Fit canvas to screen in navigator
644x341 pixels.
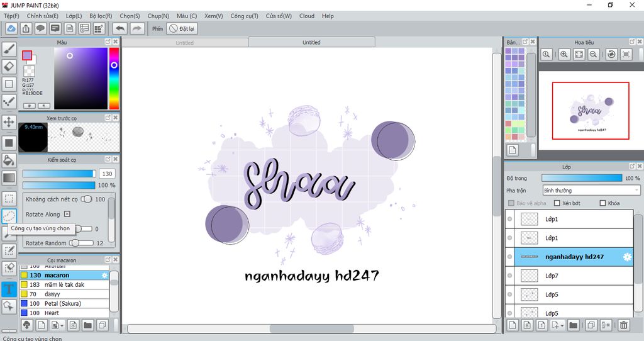click(579, 54)
